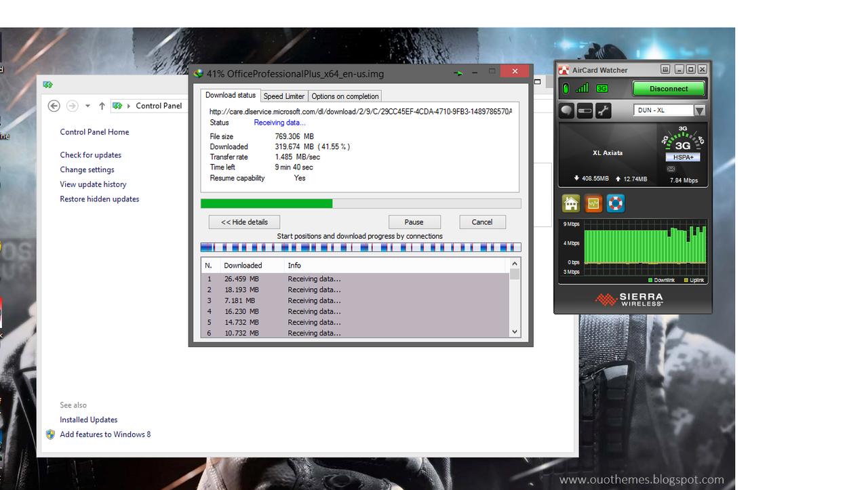Image resolution: width=868 pixels, height=490 pixels.
Task: Select connection row with 10.732 MB
Action: pos(355,333)
